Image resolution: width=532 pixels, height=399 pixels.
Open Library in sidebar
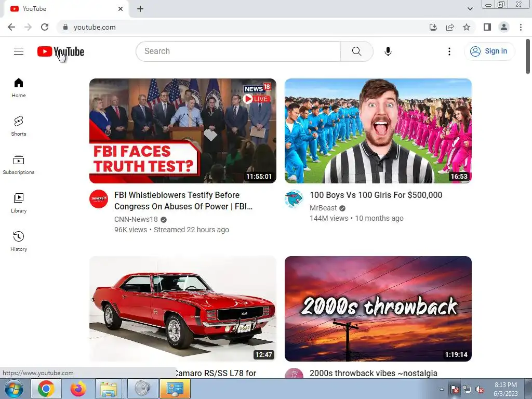tap(19, 203)
